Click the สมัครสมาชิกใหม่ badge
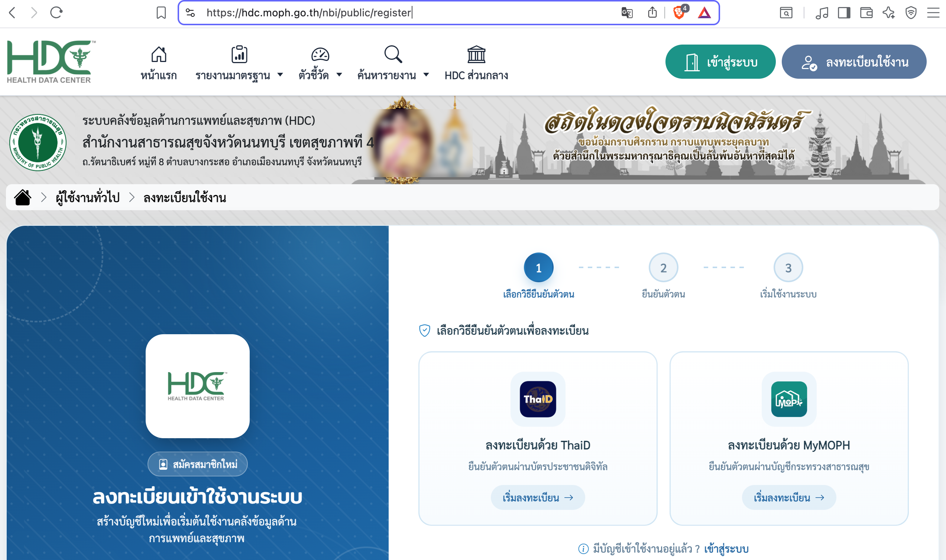 [x=197, y=464]
